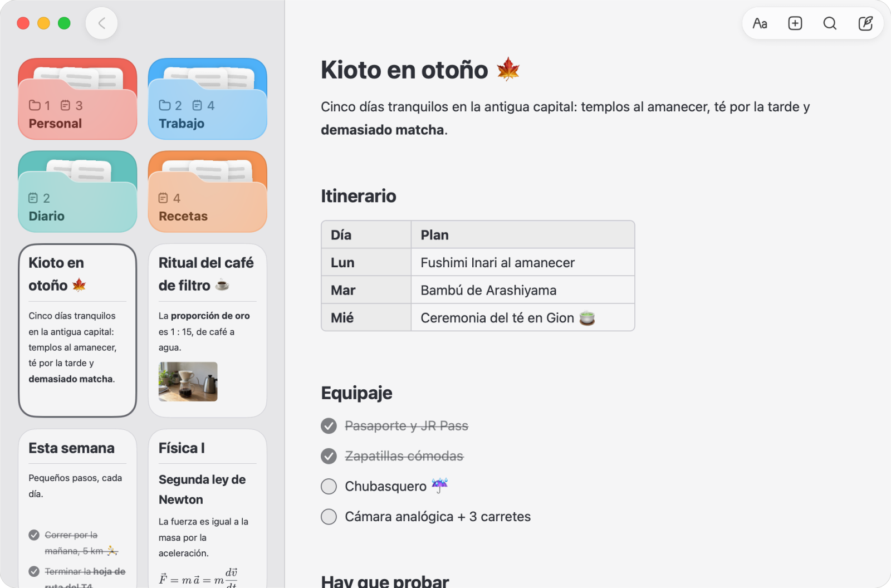Check 'Cámara analógica + 3 carretes'

[x=329, y=517]
